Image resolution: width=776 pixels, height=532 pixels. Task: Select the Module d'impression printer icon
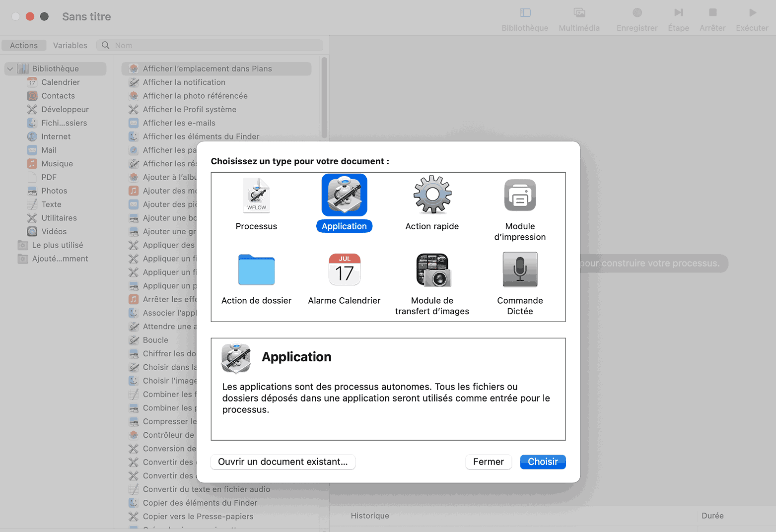(x=520, y=195)
